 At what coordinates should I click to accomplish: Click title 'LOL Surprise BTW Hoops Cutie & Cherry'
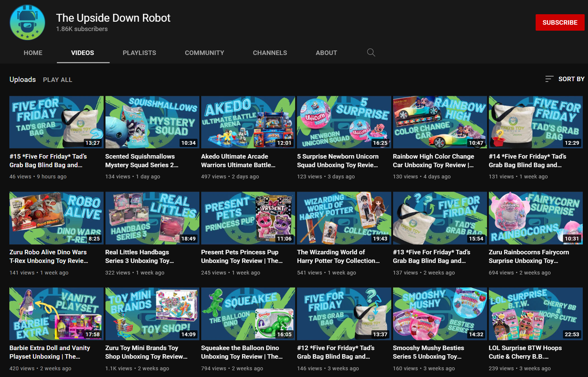[x=525, y=352]
